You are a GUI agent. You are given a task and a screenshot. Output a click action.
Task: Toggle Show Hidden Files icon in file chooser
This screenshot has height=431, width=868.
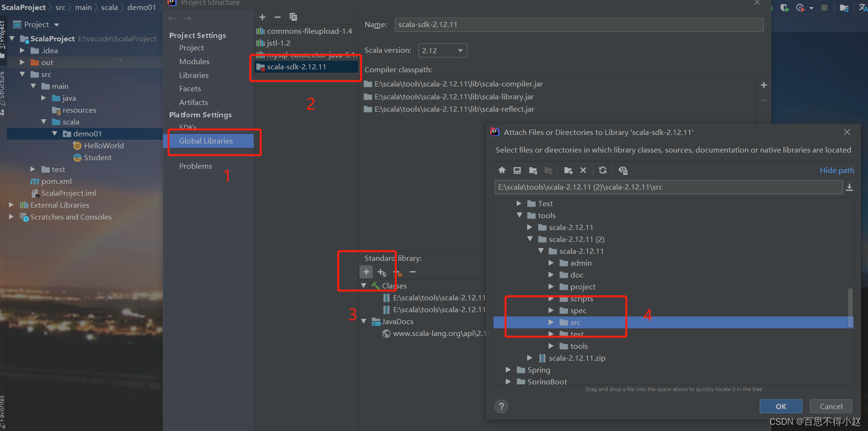(x=623, y=170)
